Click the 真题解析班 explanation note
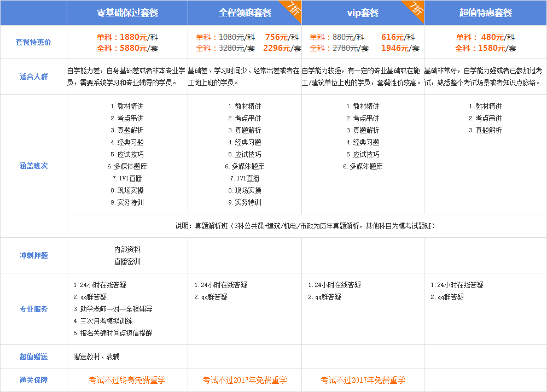This screenshot has height=392, width=547. click(x=305, y=226)
